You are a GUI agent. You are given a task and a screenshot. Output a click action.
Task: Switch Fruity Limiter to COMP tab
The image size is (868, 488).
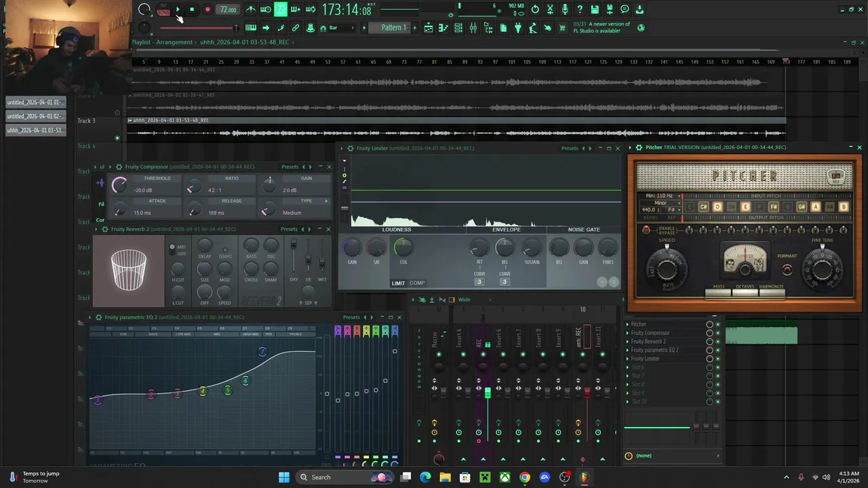417,283
